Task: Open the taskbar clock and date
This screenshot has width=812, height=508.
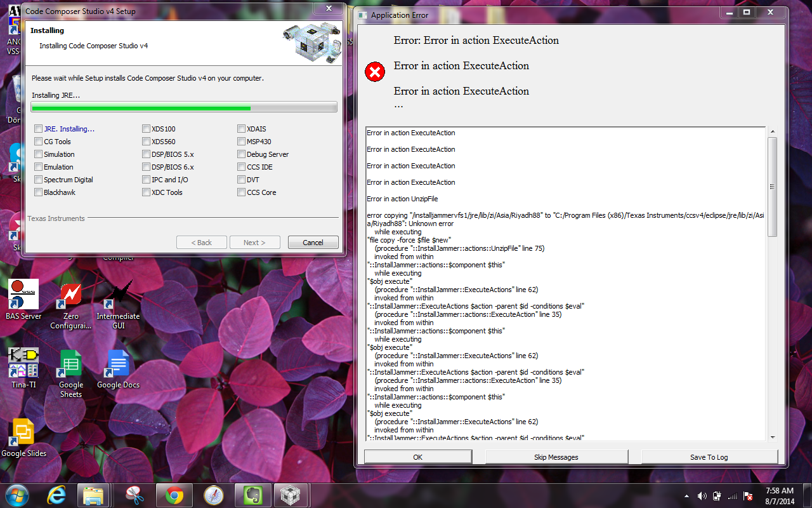Action: click(780, 496)
